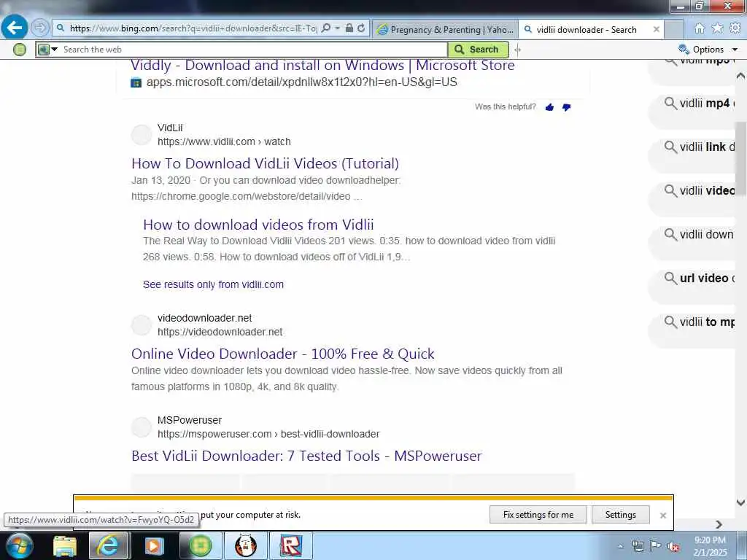Click See results only from vidlii.com
Image resolution: width=747 pixels, height=560 pixels.
click(x=213, y=284)
